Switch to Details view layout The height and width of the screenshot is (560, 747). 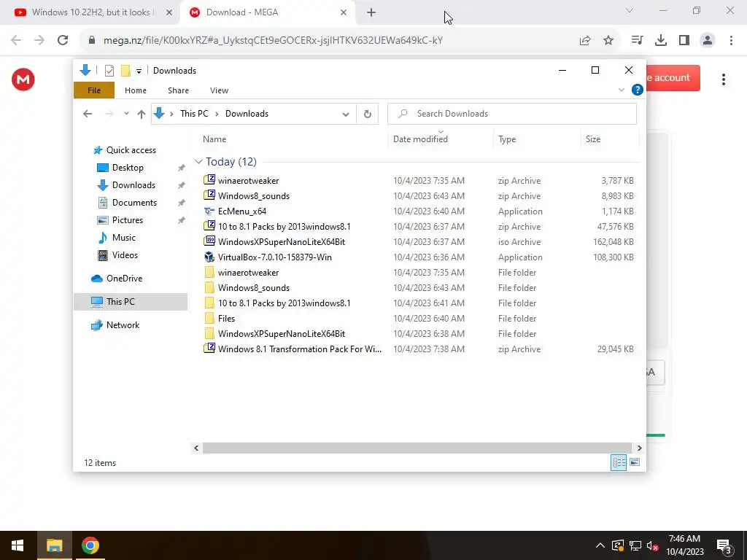619,462
